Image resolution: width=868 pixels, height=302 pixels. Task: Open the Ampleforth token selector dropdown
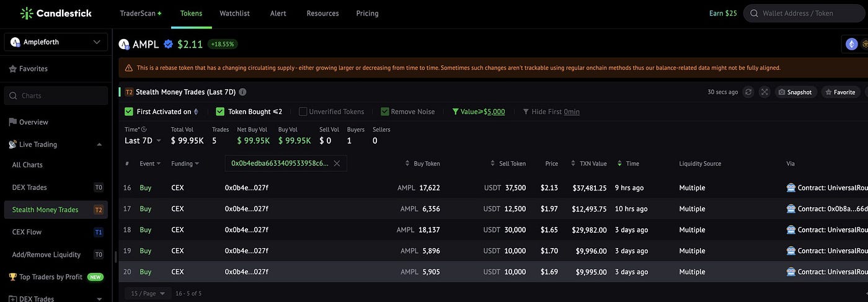56,42
